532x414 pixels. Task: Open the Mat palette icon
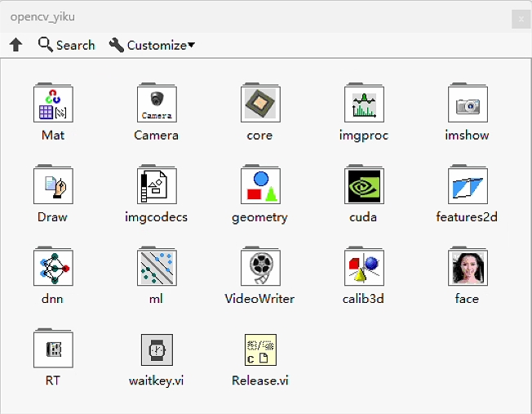pyautogui.click(x=53, y=104)
